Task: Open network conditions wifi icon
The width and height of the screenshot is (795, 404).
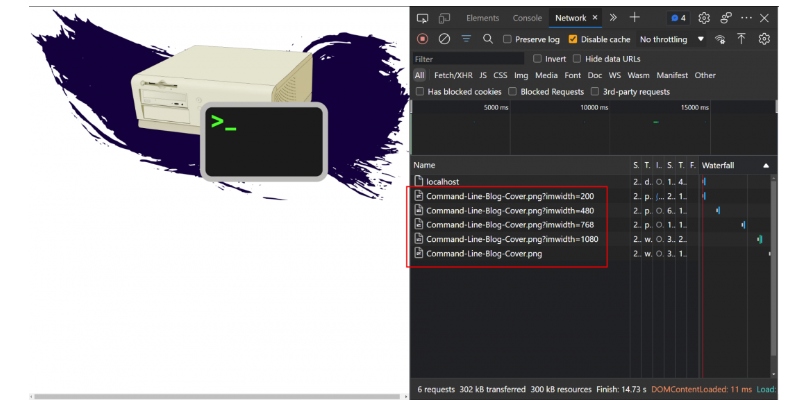Action: coord(720,40)
